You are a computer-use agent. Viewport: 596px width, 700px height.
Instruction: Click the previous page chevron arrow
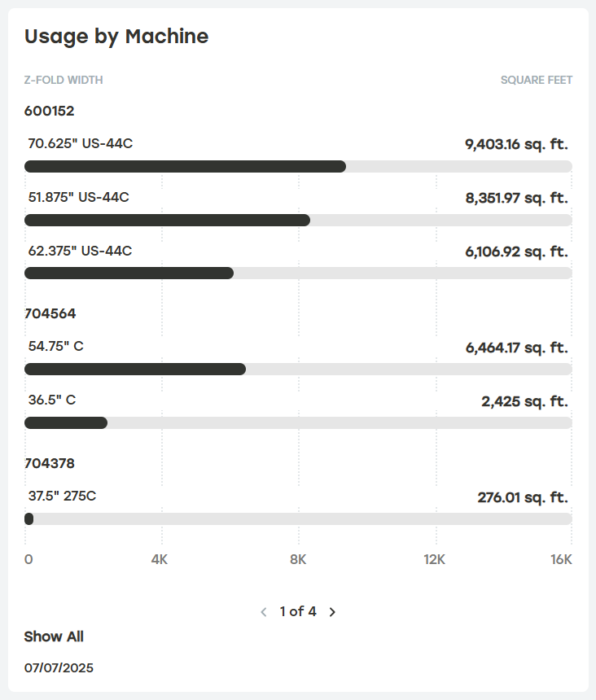(x=263, y=611)
